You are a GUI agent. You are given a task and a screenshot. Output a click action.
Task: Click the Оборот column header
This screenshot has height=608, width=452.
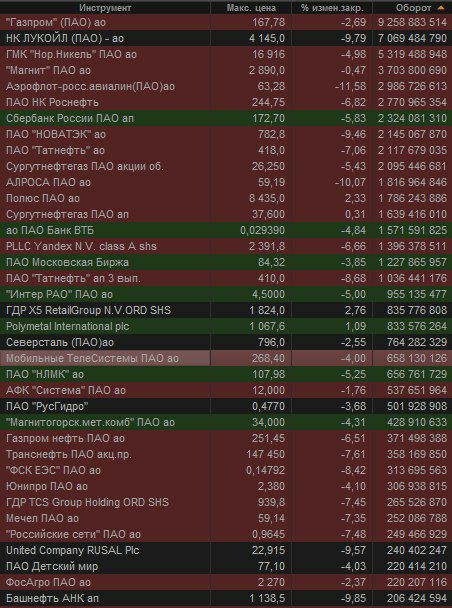[x=412, y=7]
